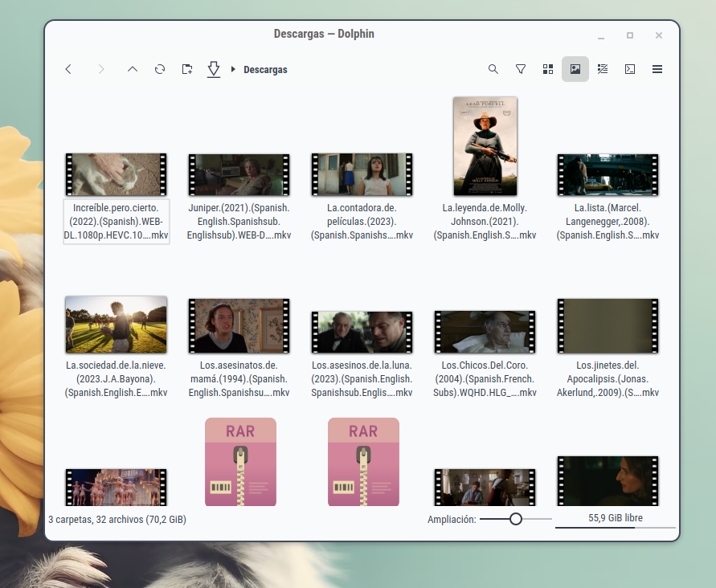Switch to icons view mode

click(548, 70)
